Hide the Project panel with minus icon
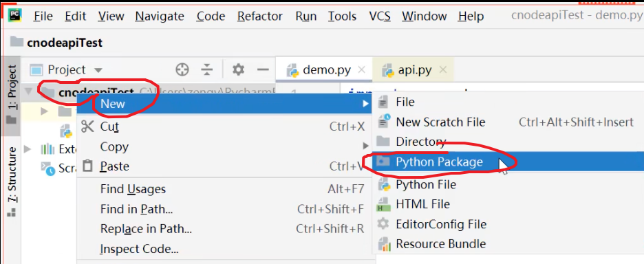 click(263, 69)
